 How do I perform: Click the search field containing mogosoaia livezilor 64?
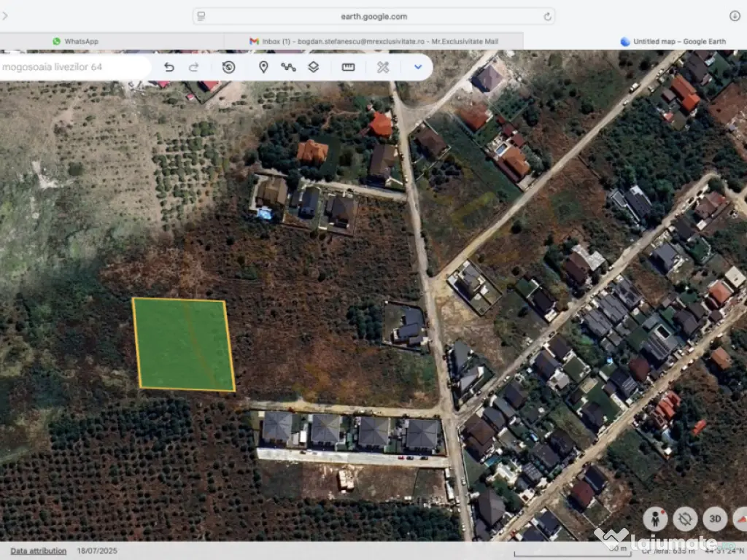73,67
